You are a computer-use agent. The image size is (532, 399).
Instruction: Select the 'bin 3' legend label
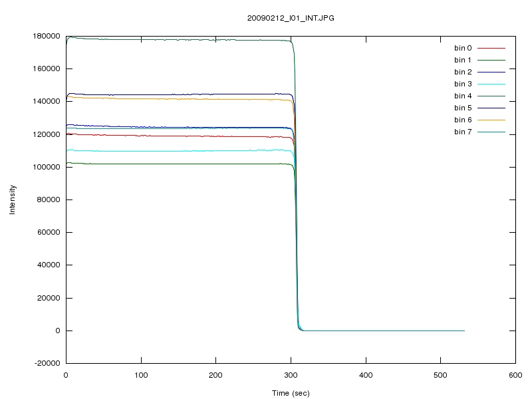click(x=463, y=84)
